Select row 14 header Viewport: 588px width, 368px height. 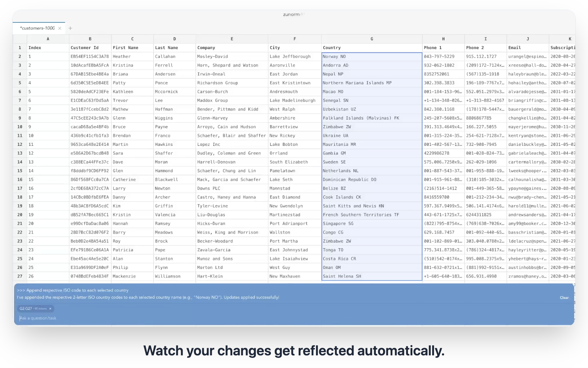[20, 162]
